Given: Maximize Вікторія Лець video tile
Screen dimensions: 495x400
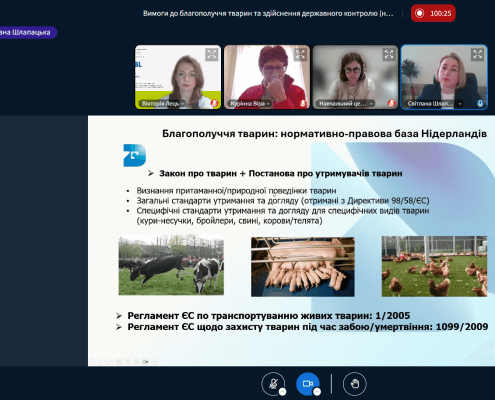Looking at the screenshot, I should pos(212,54).
